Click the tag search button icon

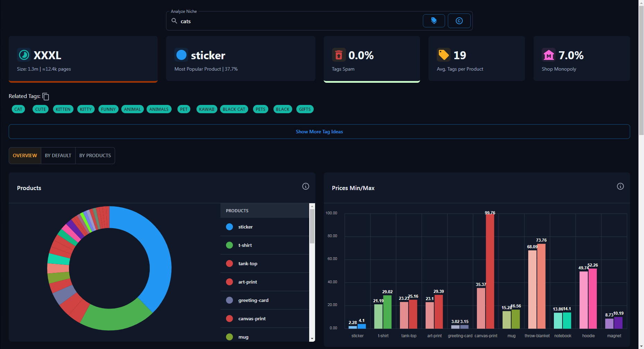434,21
